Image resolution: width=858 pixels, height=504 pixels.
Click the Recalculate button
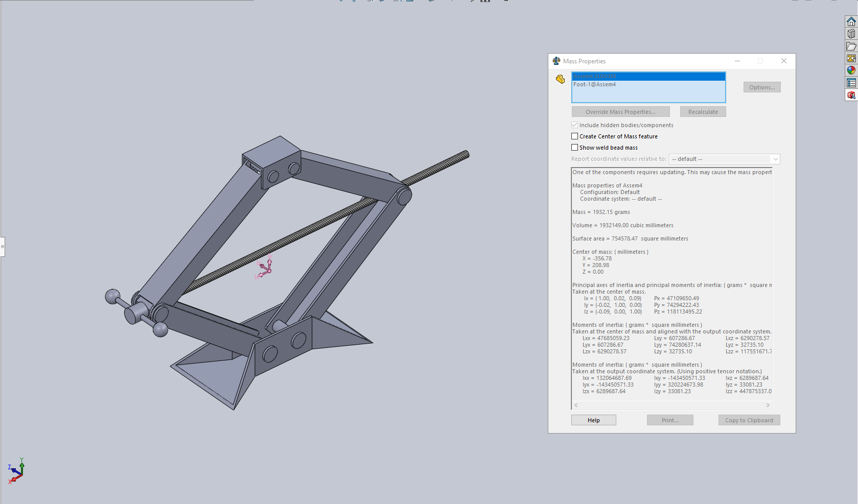pos(703,112)
